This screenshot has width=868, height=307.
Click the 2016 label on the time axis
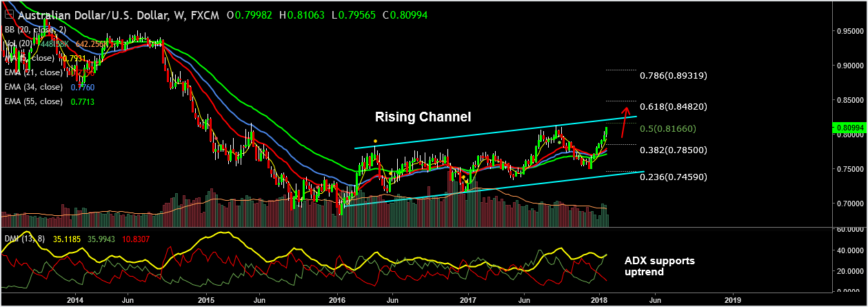[337, 301]
